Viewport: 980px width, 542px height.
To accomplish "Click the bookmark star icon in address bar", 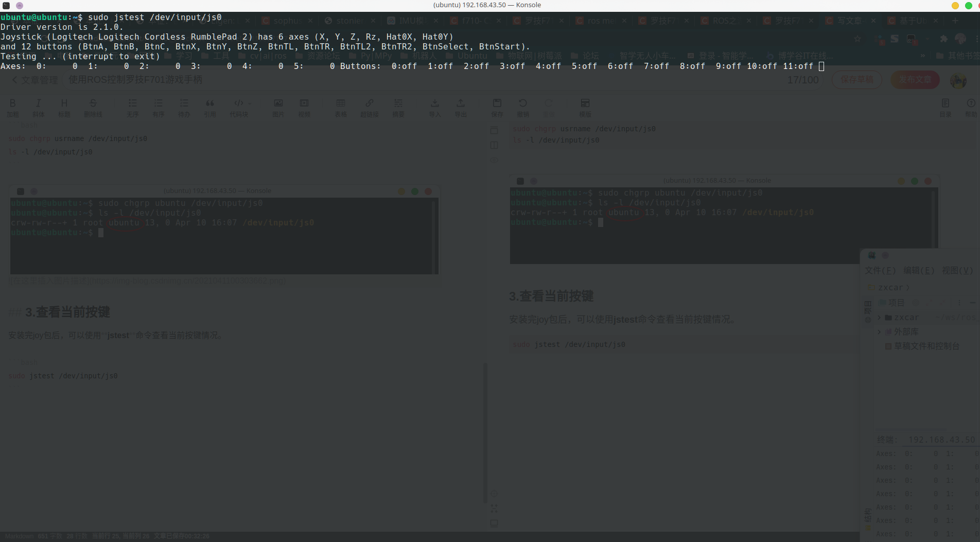I will [857, 39].
